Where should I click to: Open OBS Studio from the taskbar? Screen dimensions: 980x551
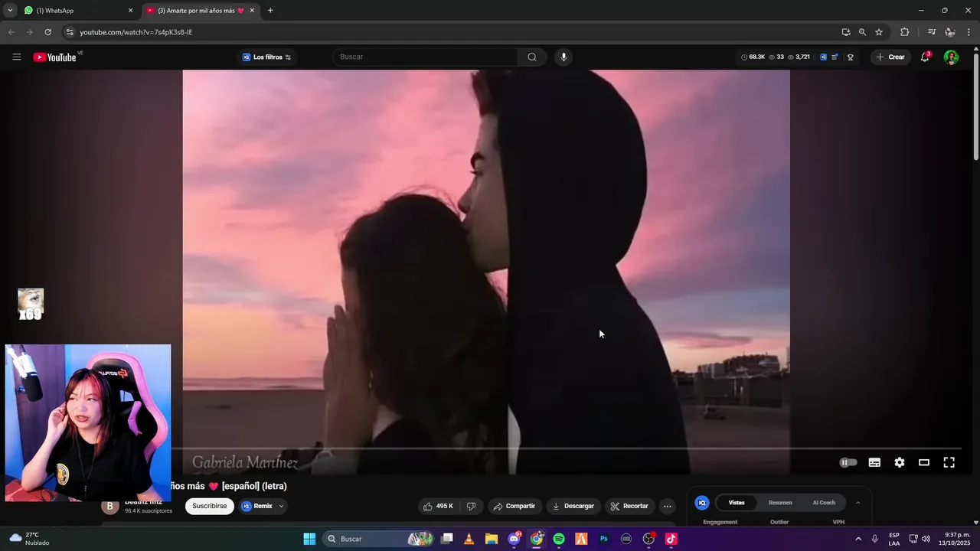648,539
